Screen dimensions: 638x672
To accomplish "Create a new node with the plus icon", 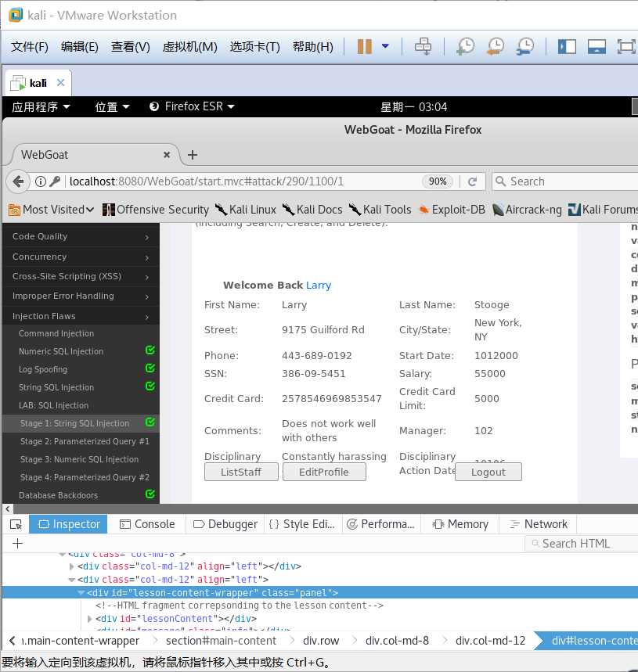I will point(17,544).
